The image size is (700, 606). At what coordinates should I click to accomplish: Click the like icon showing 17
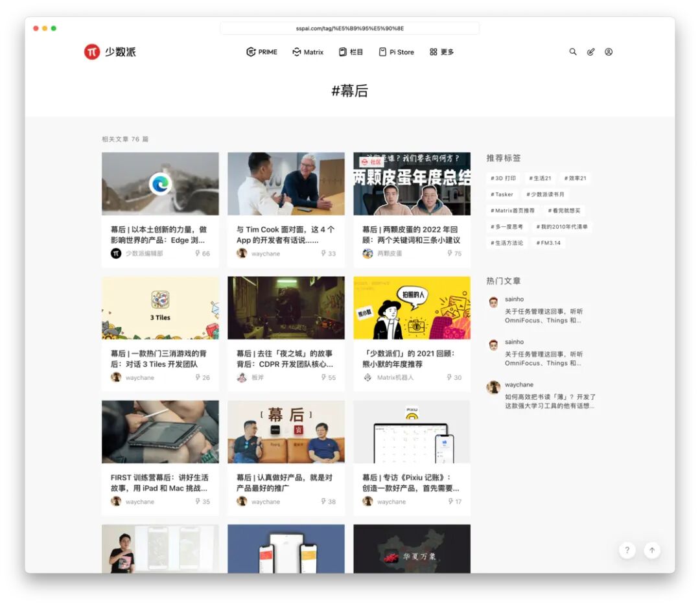(x=450, y=502)
